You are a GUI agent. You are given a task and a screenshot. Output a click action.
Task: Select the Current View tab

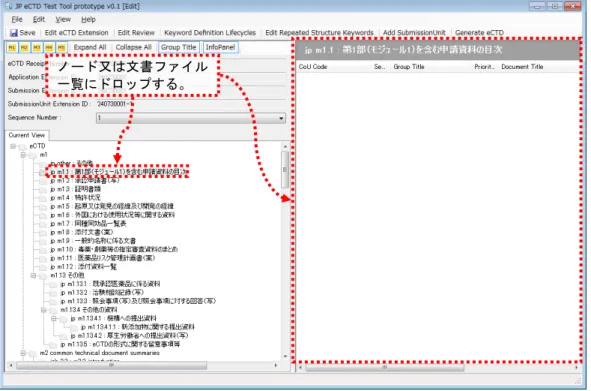pos(26,135)
